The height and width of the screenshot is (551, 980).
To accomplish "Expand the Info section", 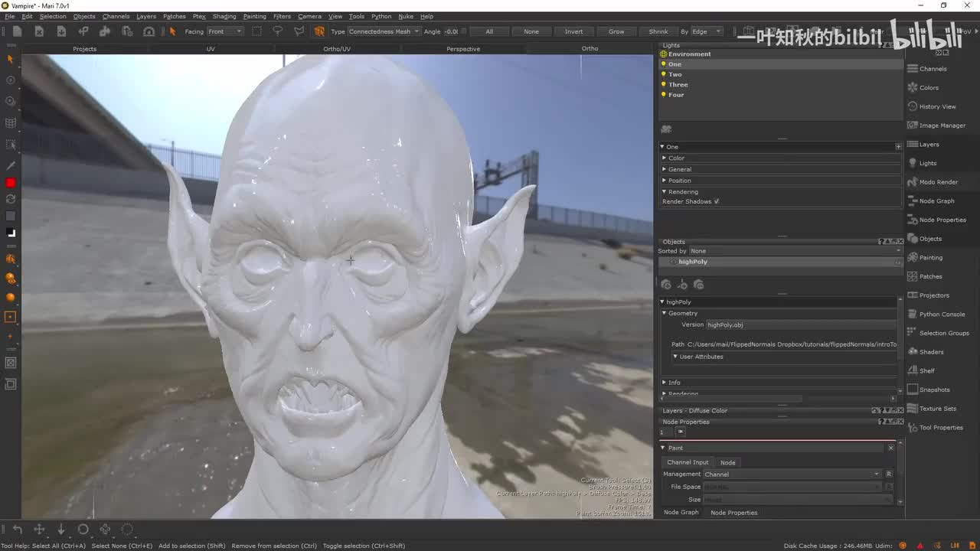I will pyautogui.click(x=664, y=383).
